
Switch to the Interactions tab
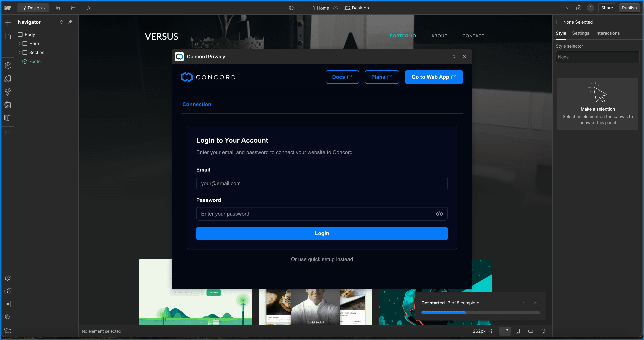tap(607, 33)
